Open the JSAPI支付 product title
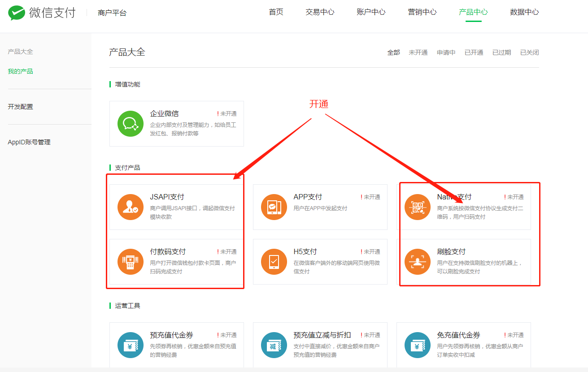The width and height of the screenshot is (588, 372). (x=167, y=197)
